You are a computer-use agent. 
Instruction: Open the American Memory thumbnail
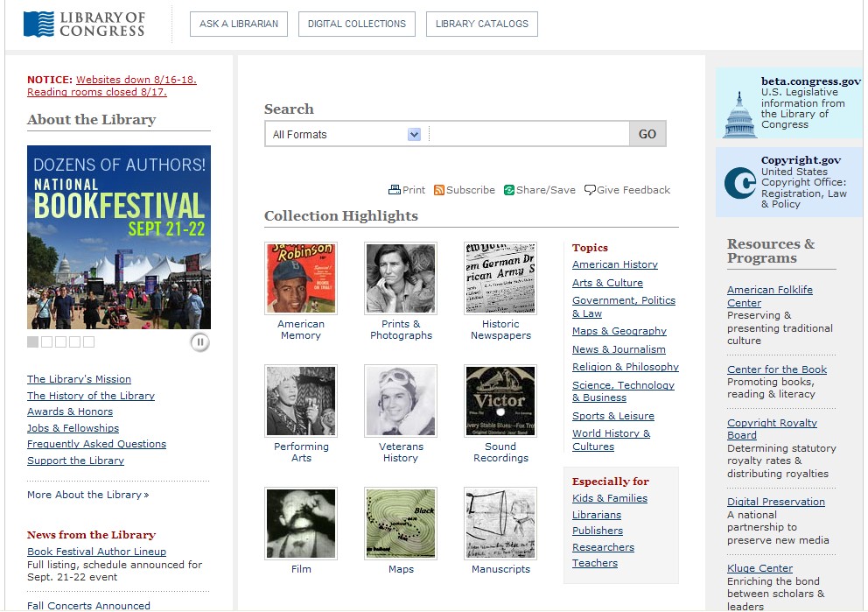(x=301, y=278)
